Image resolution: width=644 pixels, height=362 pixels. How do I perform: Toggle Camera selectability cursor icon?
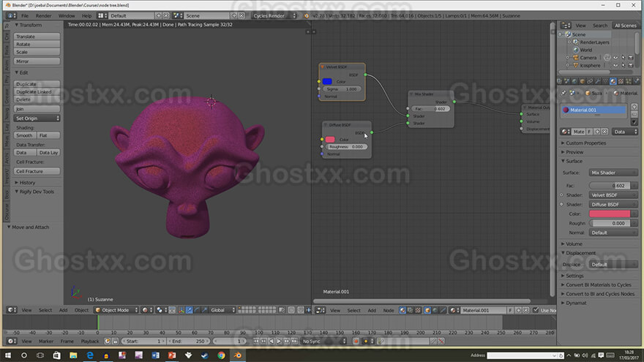pos(623,58)
